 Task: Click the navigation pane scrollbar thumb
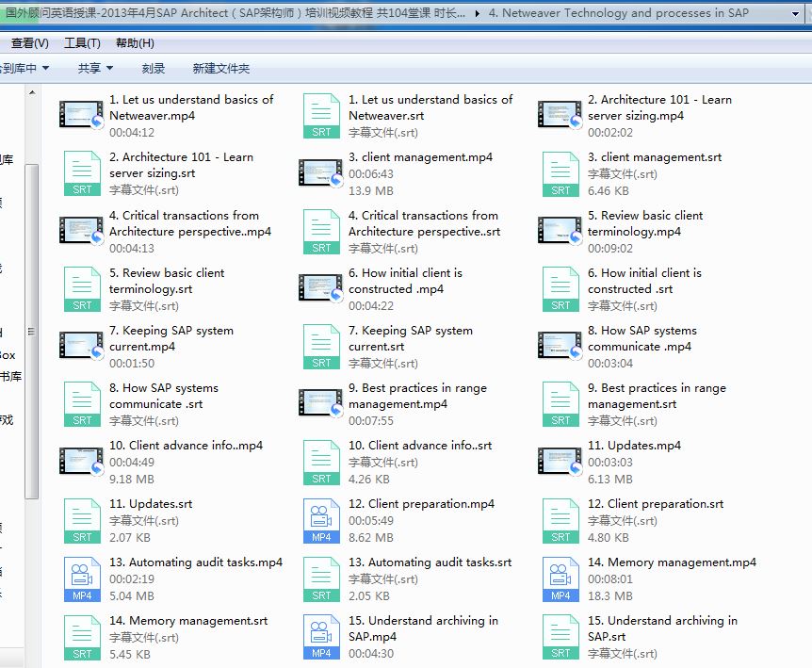32,332
